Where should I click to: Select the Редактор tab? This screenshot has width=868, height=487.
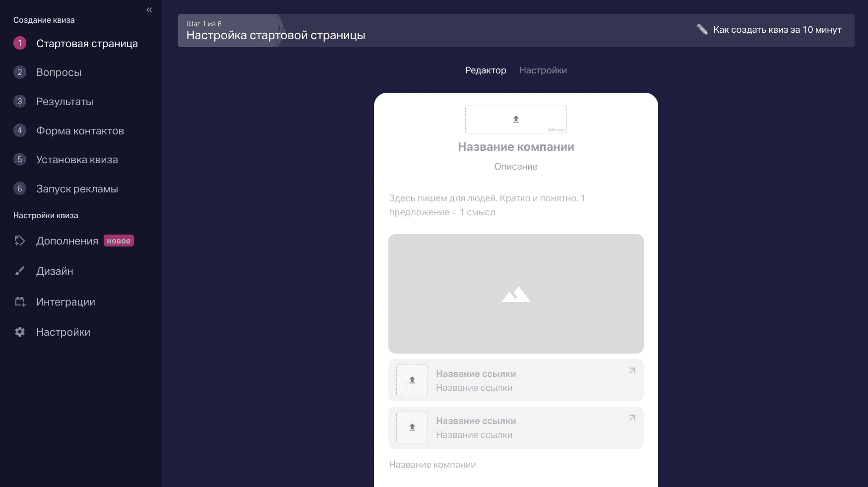coord(485,70)
